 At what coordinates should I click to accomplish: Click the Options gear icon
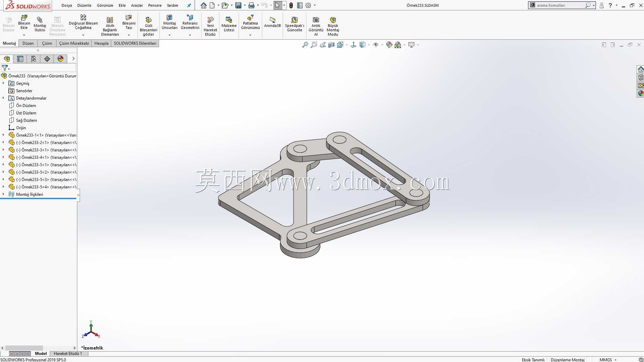308,5
